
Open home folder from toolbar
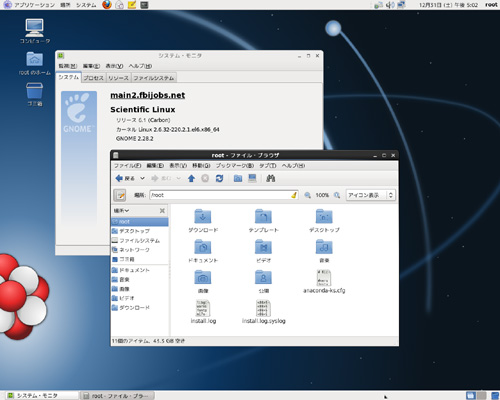click(238, 178)
